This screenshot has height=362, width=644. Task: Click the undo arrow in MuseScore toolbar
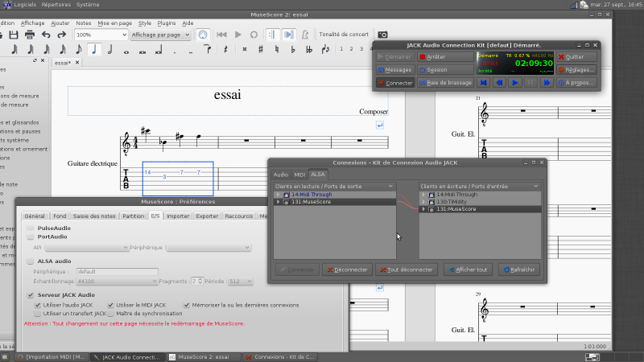(46, 35)
